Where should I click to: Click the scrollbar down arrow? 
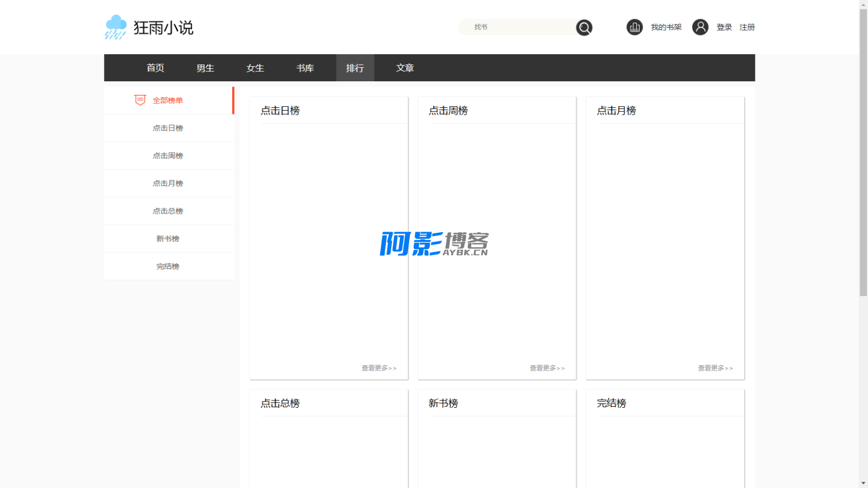click(863, 483)
